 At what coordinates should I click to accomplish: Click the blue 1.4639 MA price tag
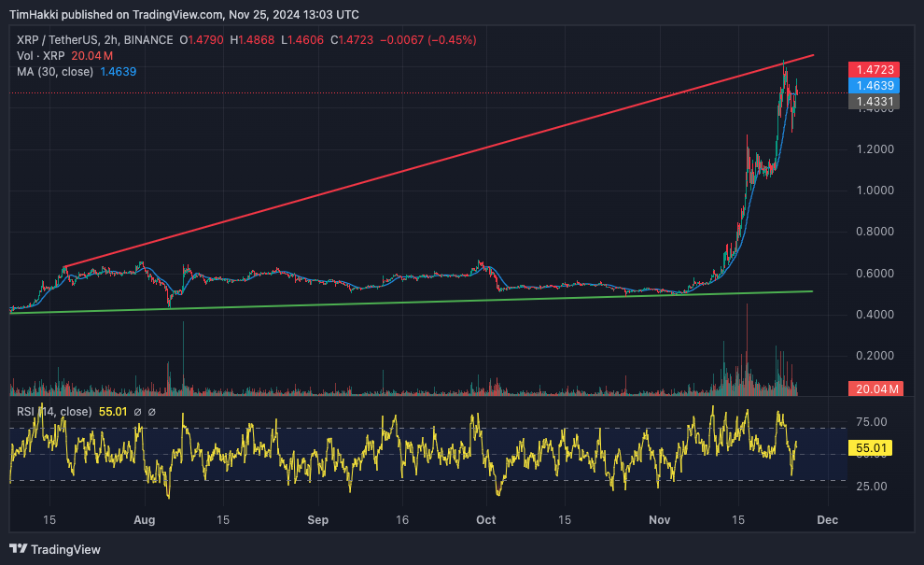870,86
